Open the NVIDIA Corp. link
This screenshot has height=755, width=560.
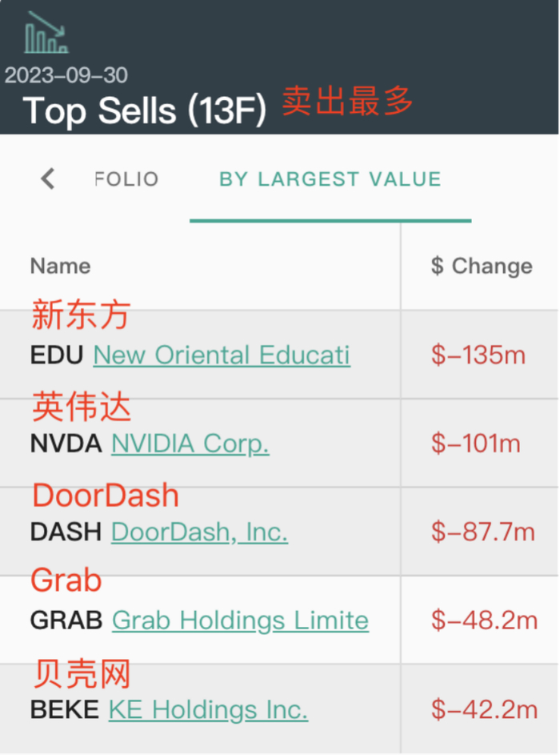[x=190, y=443]
